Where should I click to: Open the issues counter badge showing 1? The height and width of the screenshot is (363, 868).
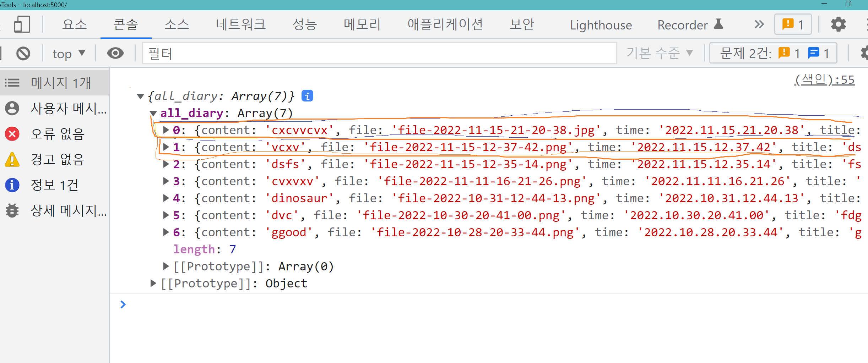pyautogui.click(x=793, y=24)
